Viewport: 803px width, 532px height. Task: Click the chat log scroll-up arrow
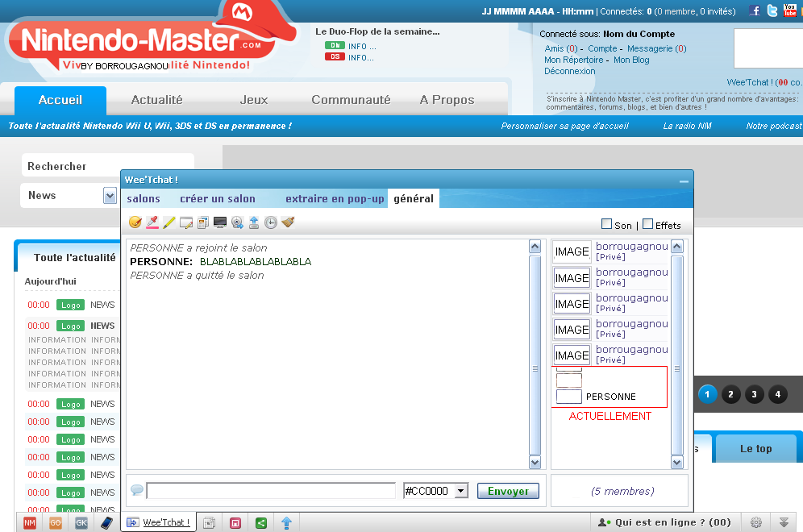point(535,247)
